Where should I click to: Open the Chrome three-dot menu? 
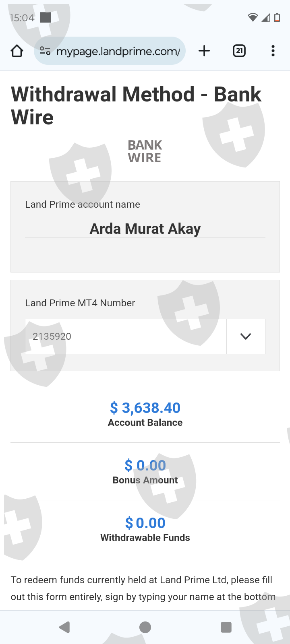click(x=273, y=51)
